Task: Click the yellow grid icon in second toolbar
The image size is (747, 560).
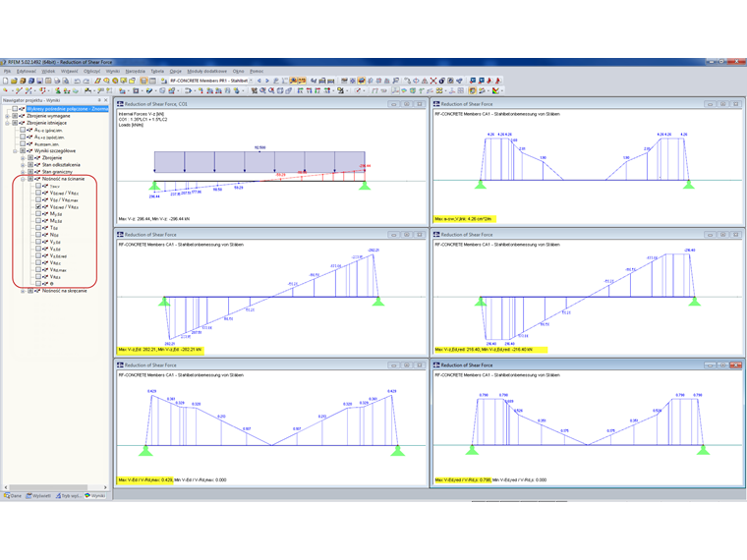Action: [439, 90]
